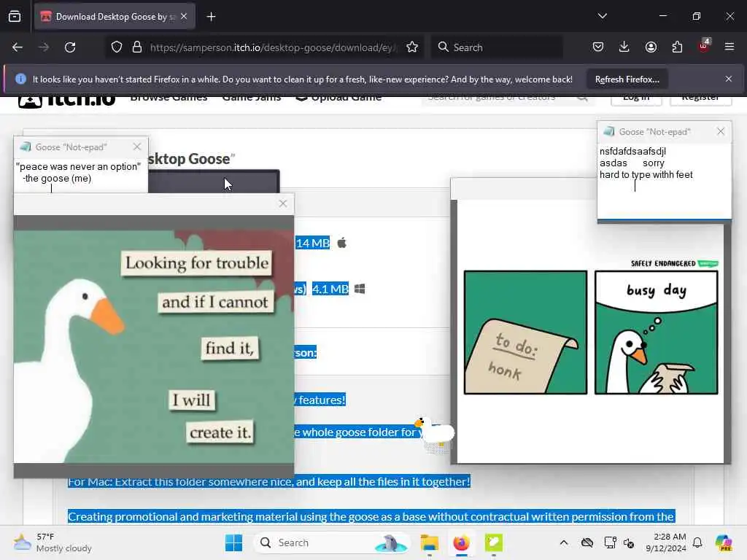Open the Firefox account icon
This screenshot has width=747, height=560.
click(651, 47)
